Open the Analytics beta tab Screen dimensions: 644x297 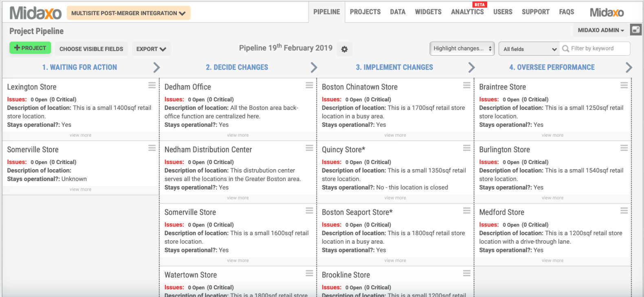pyautogui.click(x=467, y=12)
